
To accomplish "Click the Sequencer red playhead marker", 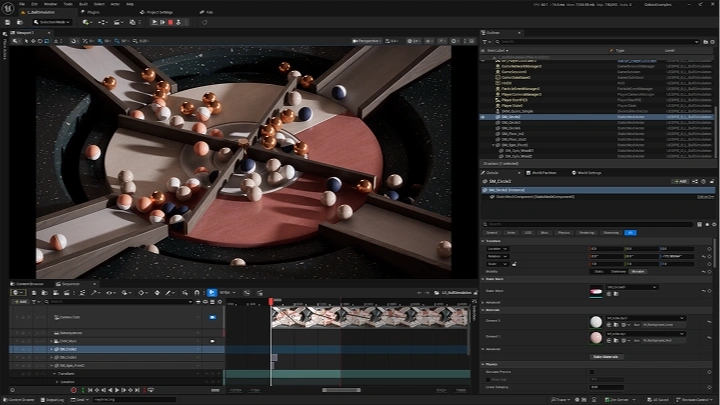I will 271,301.
